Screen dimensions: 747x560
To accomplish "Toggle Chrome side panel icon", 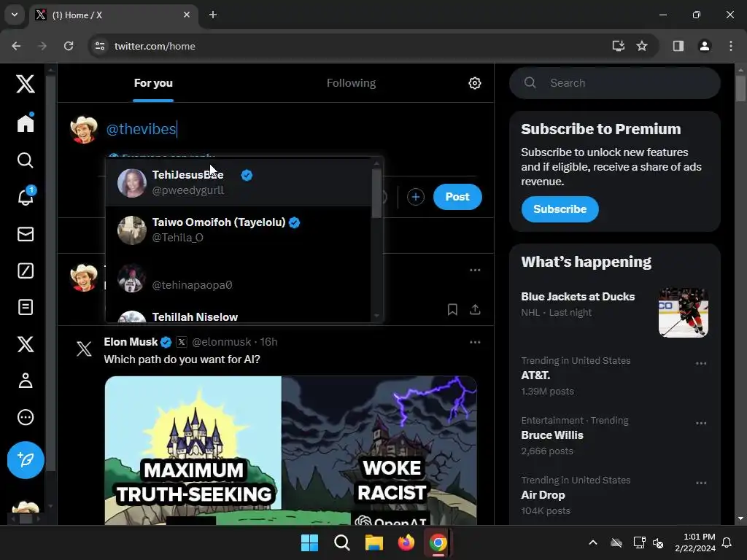I will click(678, 46).
